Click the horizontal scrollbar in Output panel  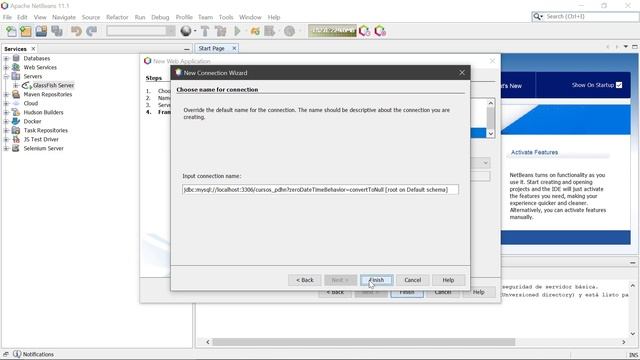point(363,342)
